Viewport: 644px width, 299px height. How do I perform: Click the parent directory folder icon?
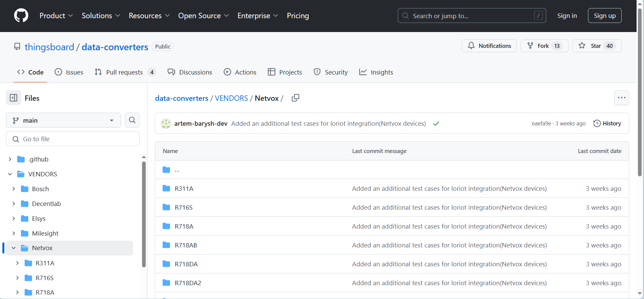coord(166,170)
